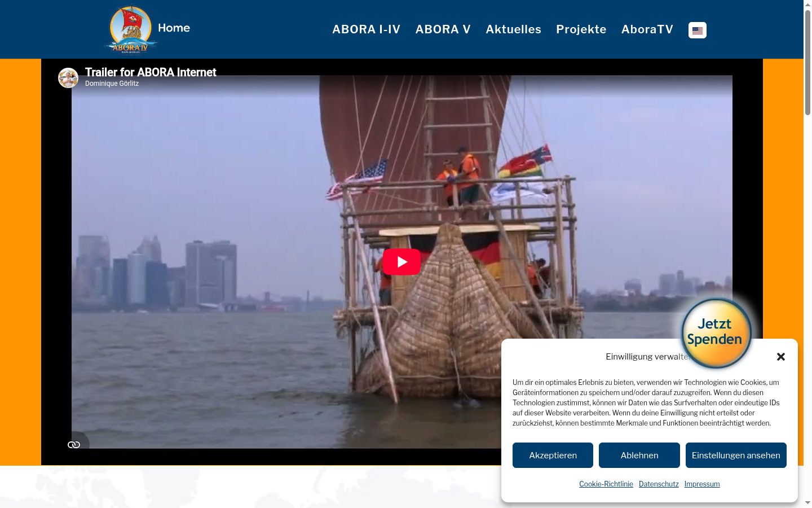Open the Home link in header
Viewport: 812px width, 508px height.
pos(174,28)
